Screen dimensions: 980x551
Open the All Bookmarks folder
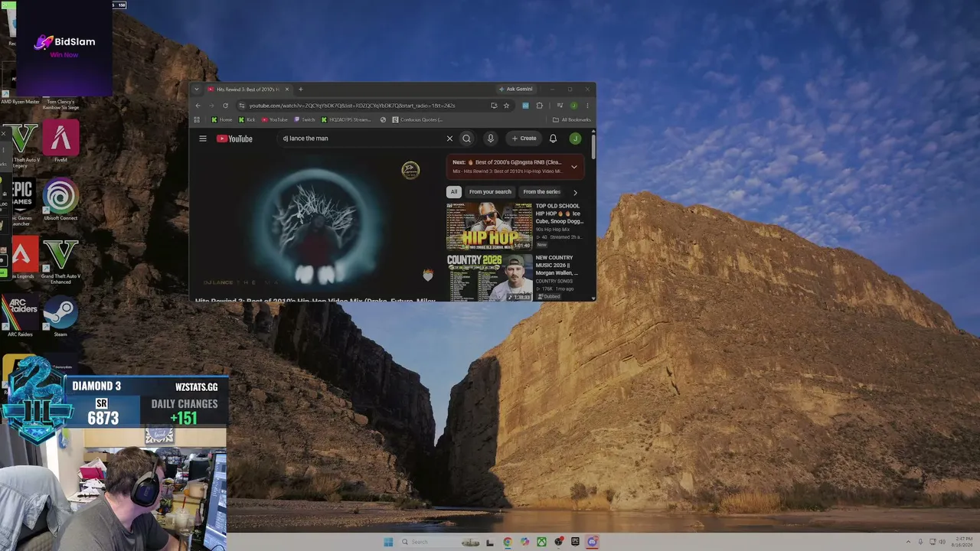(572, 119)
